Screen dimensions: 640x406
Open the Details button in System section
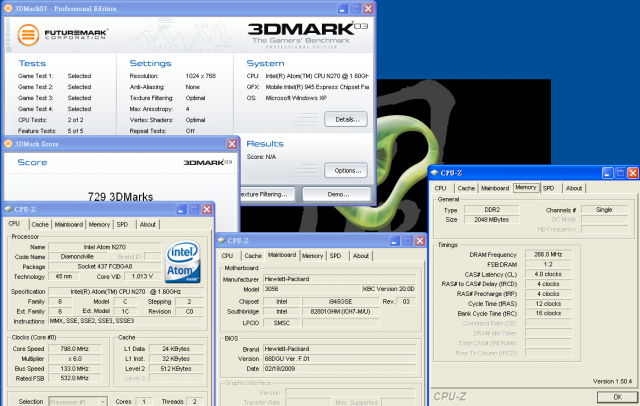click(346, 119)
